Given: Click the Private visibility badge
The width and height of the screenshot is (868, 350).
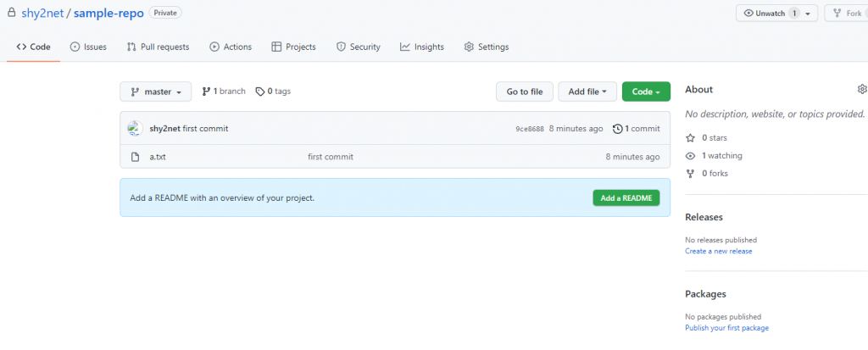Looking at the screenshot, I should [x=165, y=13].
